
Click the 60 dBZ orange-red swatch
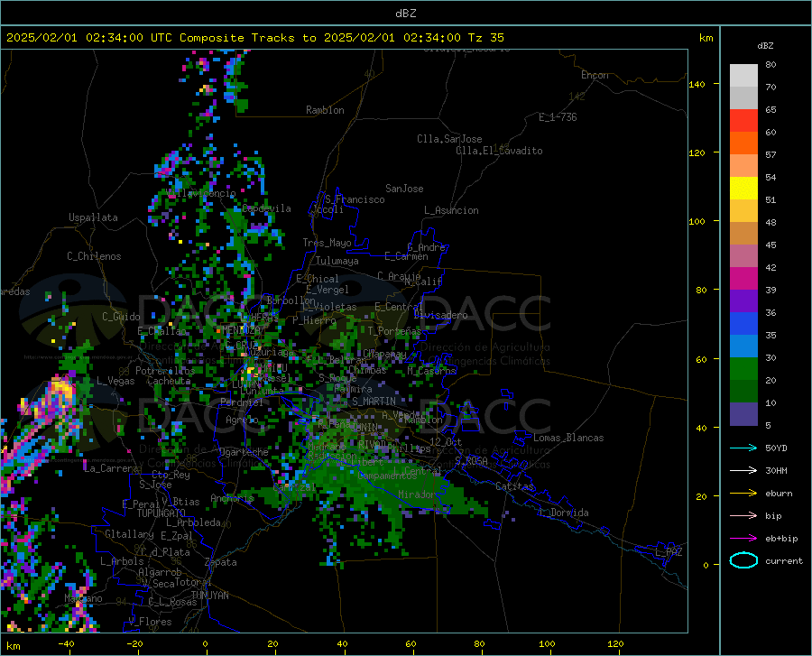[x=743, y=143]
